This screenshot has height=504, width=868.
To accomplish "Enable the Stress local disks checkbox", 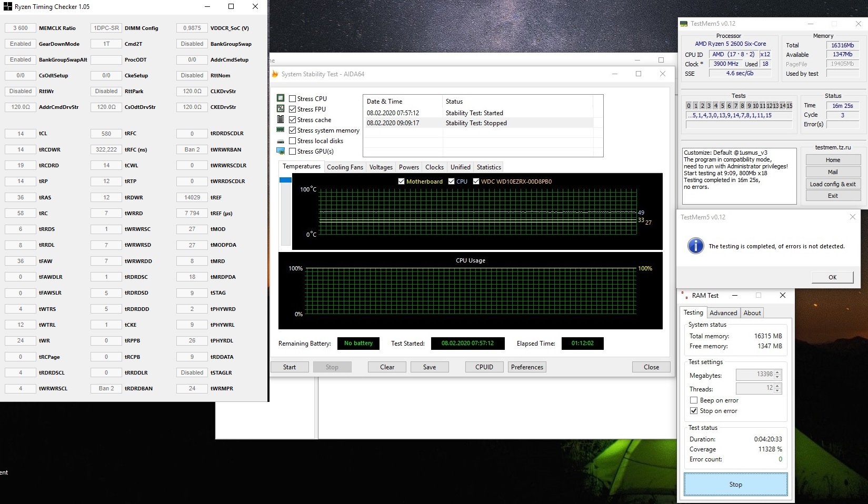I will pyautogui.click(x=293, y=141).
